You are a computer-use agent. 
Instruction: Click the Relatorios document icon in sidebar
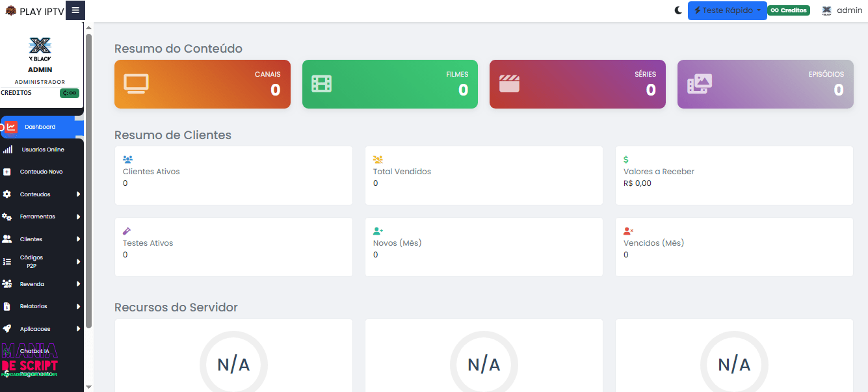pyautogui.click(x=7, y=306)
